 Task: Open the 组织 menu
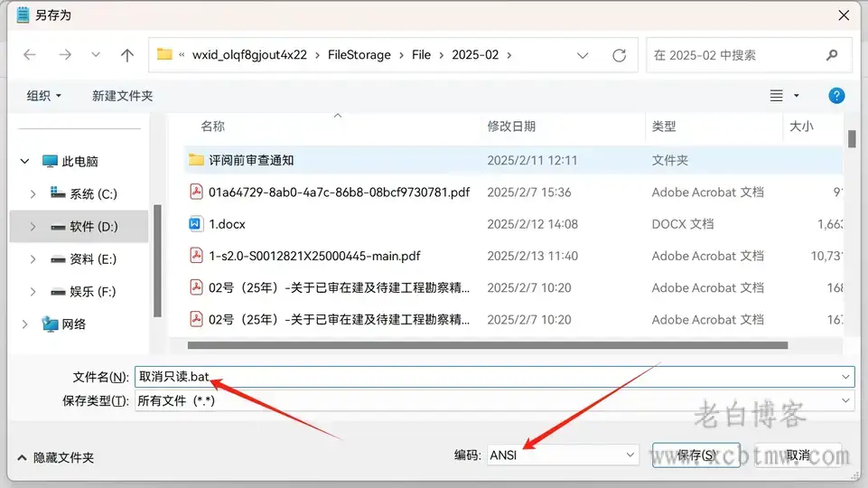point(43,96)
